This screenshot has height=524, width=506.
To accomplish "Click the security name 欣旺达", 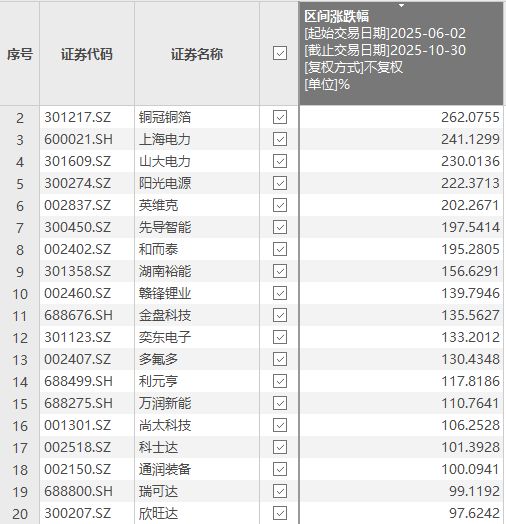I will [x=158, y=513].
